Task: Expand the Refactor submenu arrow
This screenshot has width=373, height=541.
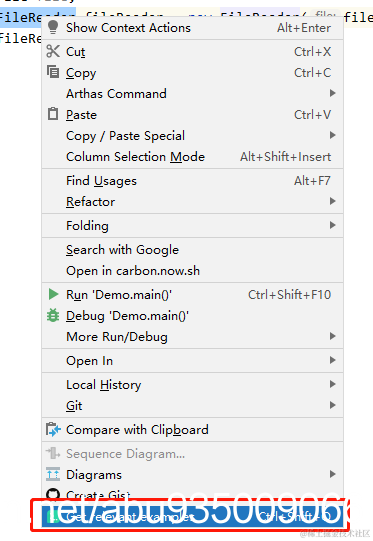Action: (332, 201)
